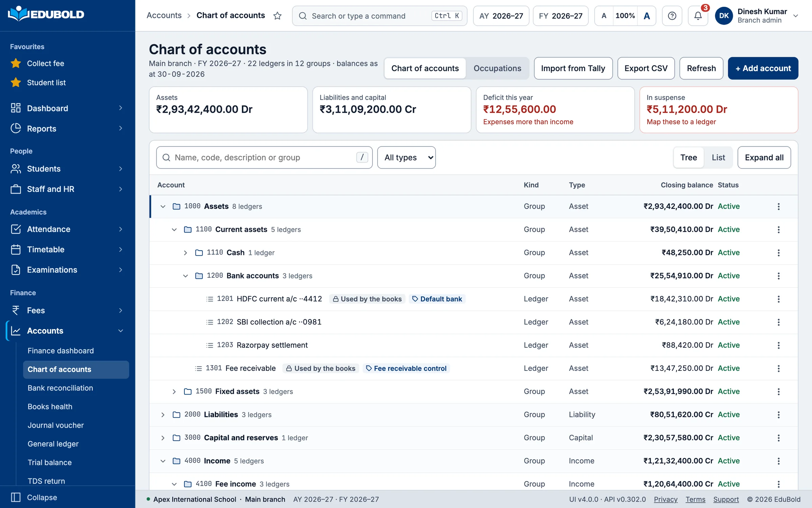
Task: Decrease text size with small A
Action: point(604,16)
